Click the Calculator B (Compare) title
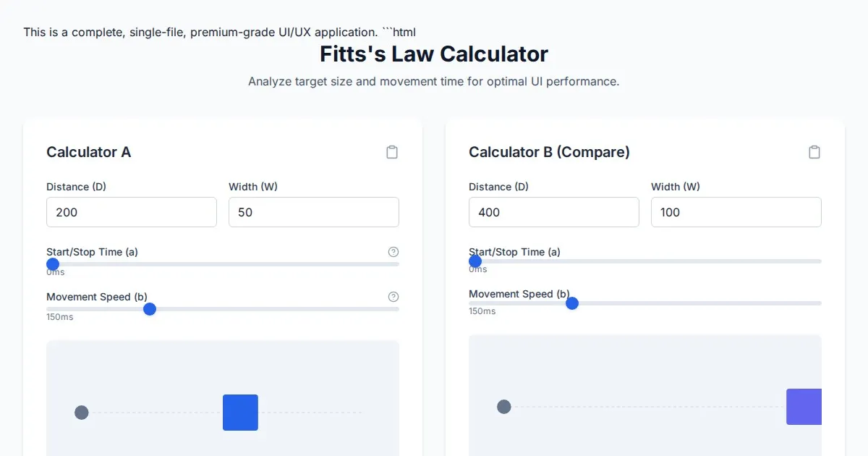The width and height of the screenshot is (868, 456). click(x=549, y=152)
